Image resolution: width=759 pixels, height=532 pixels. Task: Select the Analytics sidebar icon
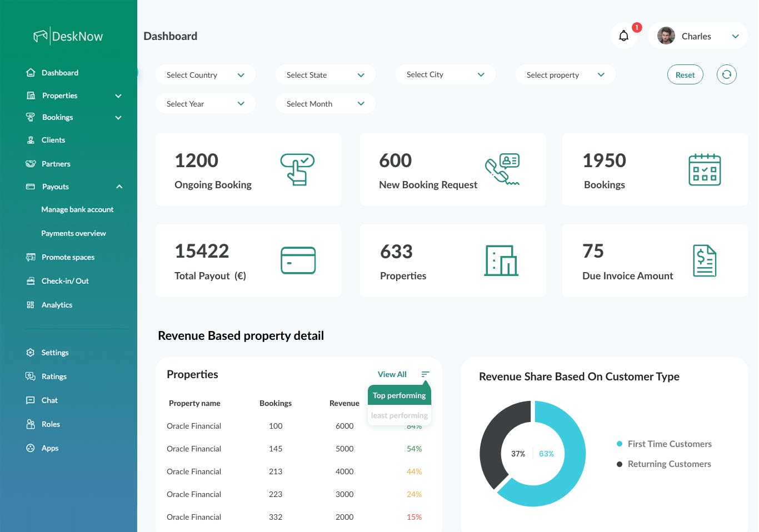(x=32, y=304)
